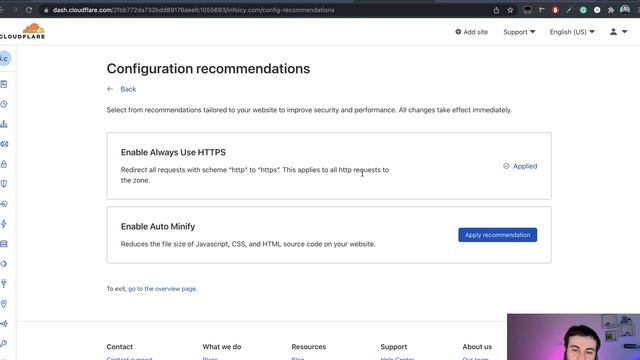The height and width of the screenshot is (360, 640).
Task: Click the What we do footer heading
Action: tap(222, 347)
